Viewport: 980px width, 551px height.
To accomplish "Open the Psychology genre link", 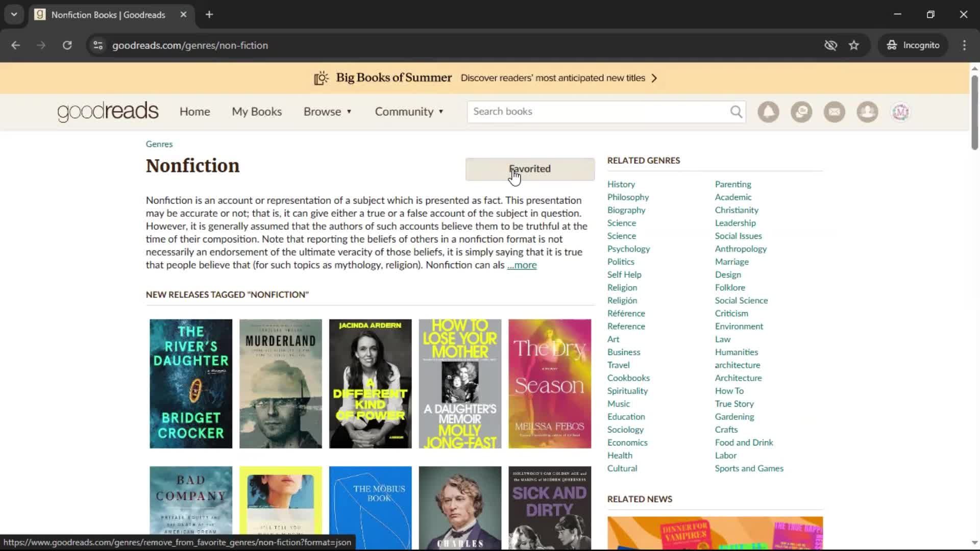I will 629,249.
